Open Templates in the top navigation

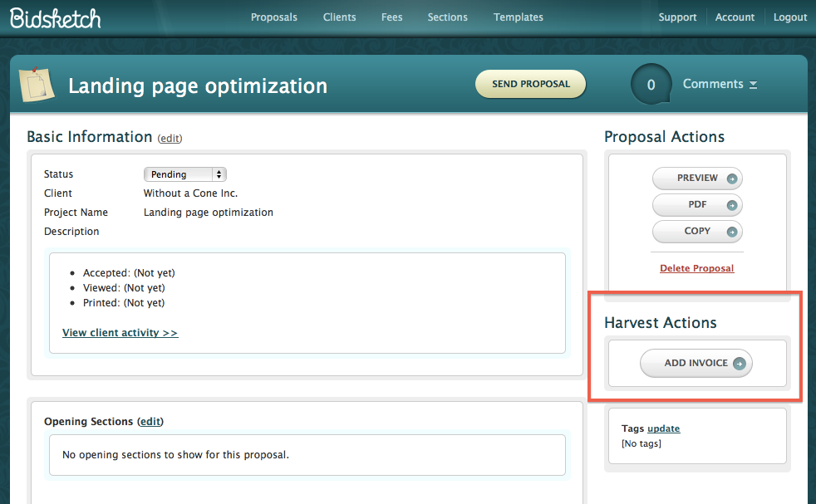[x=519, y=17]
